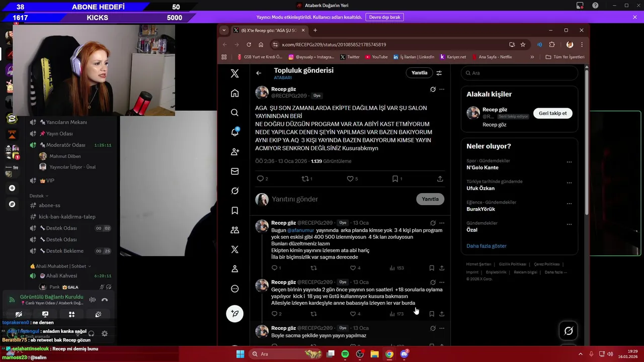Open Daha fazla göster trends link
Screen dimensions: 644x362
487,246
